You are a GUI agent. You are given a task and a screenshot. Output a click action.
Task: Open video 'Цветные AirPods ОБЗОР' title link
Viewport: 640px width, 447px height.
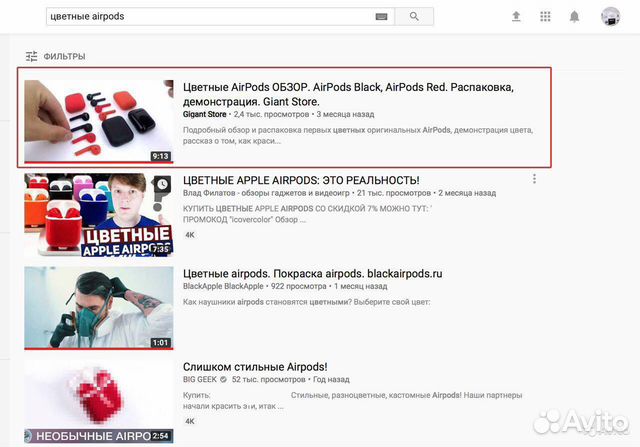(x=348, y=94)
